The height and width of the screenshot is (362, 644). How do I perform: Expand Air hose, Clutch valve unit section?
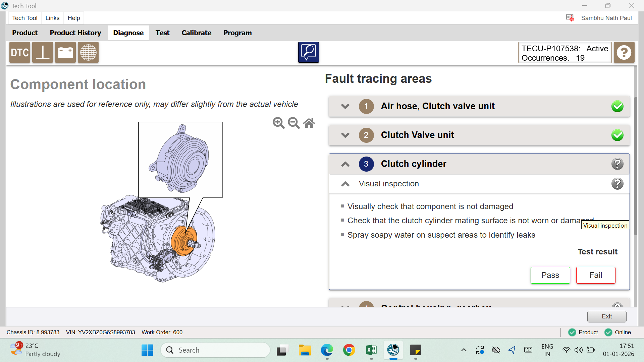click(x=345, y=106)
